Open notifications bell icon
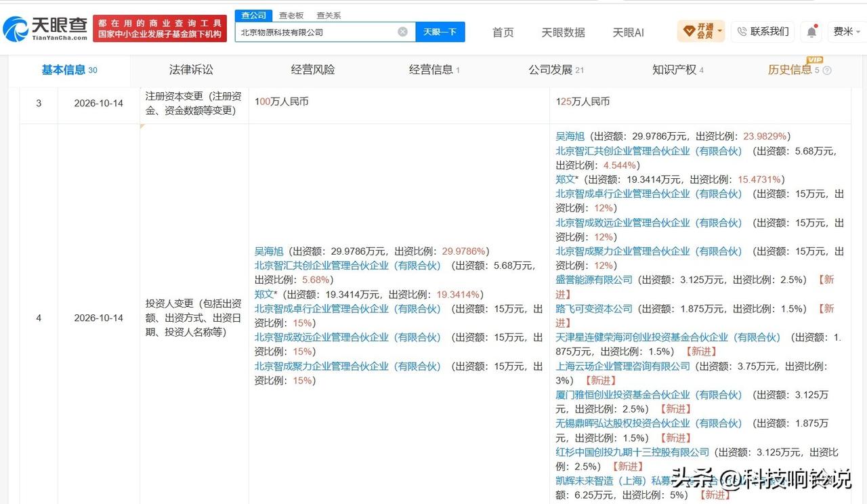867x504 pixels. tap(811, 32)
